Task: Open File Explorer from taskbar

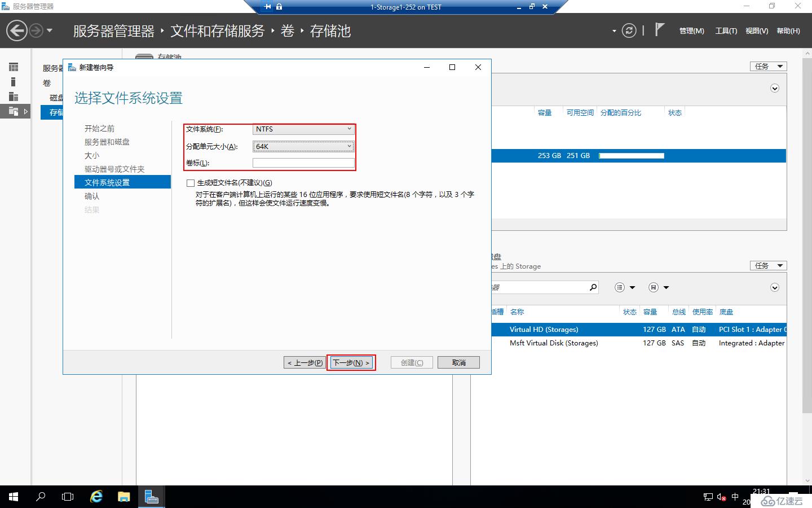Action: coord(123,497)
